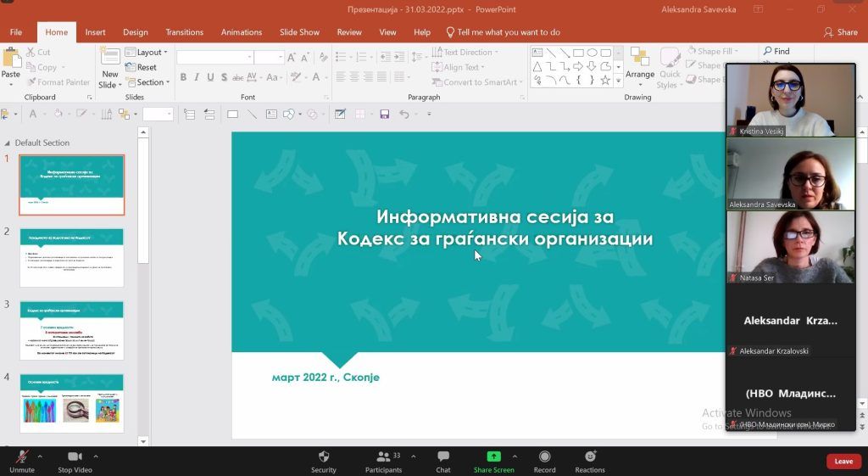Screen dimensions: 868x476
Task: Switch to the Slide Show tab
Action: tap(299, 32)
